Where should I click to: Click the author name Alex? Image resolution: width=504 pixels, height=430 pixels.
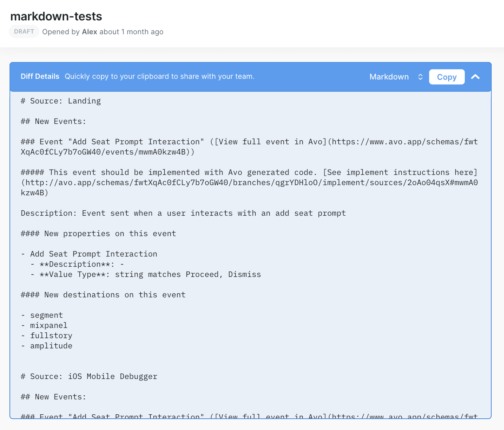(x=90, y=32)
